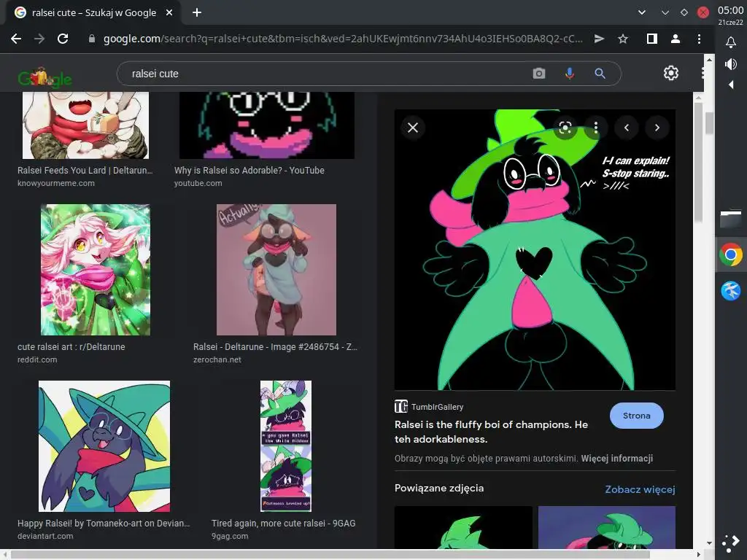
Task: Click the browser forward arrow
Action: point(39,39)
